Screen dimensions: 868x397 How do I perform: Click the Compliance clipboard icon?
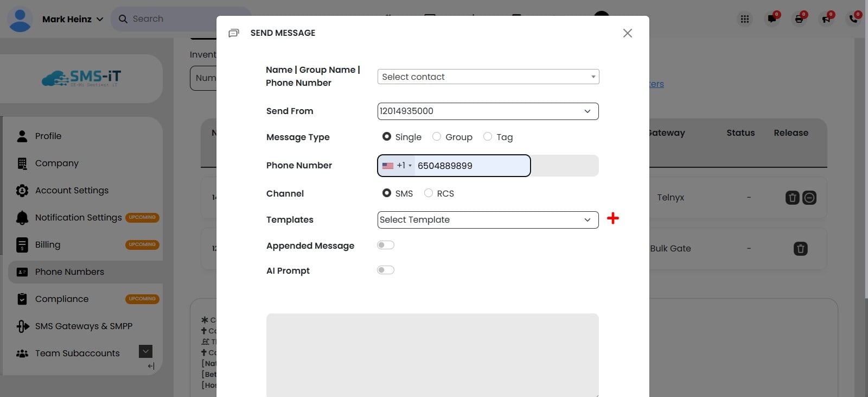click(22, 299)
